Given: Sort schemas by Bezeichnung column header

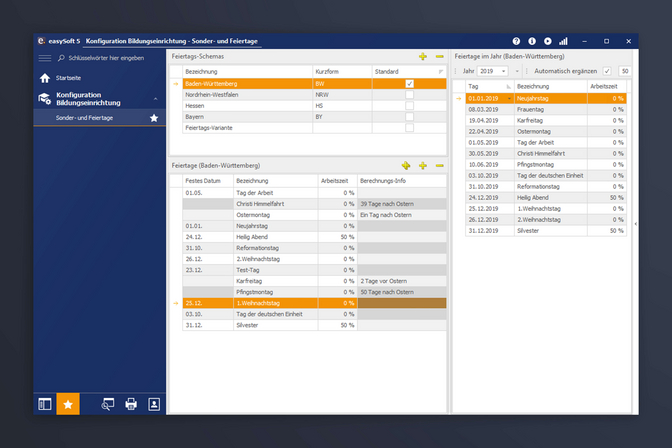Looking at the screenshot, I should (248, 72).
